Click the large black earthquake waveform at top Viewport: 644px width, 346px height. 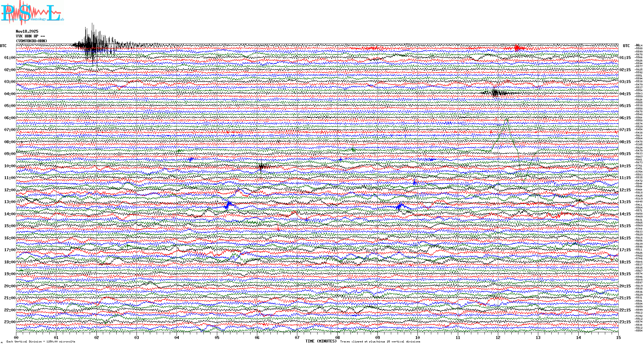pyautogui.click(x=93, y=43)
